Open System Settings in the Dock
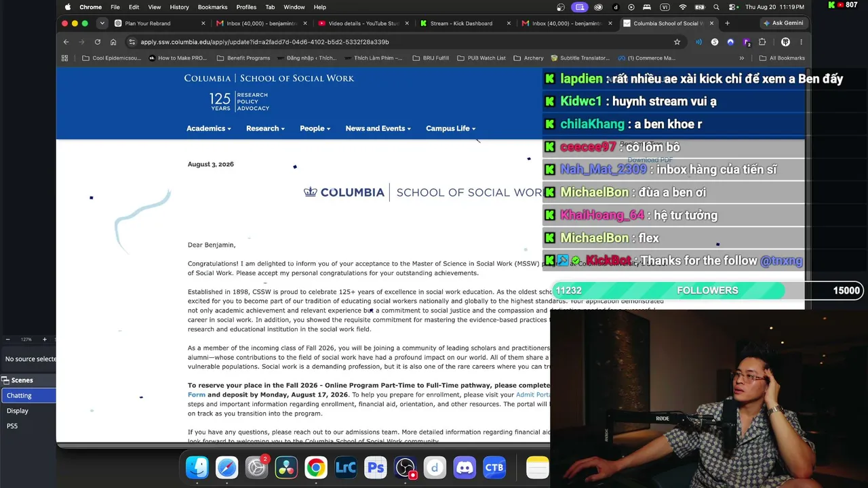The image size is (868, 488). 257,468
